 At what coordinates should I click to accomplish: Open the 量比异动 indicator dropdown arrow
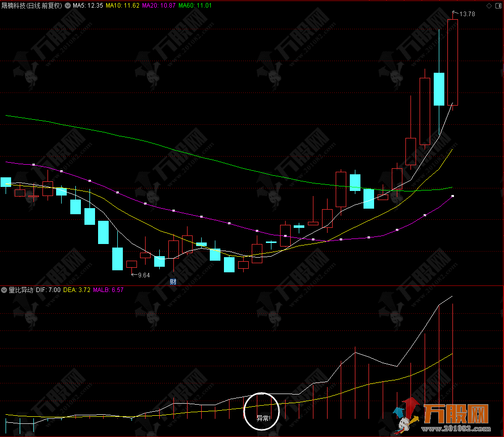click(5, 290)
